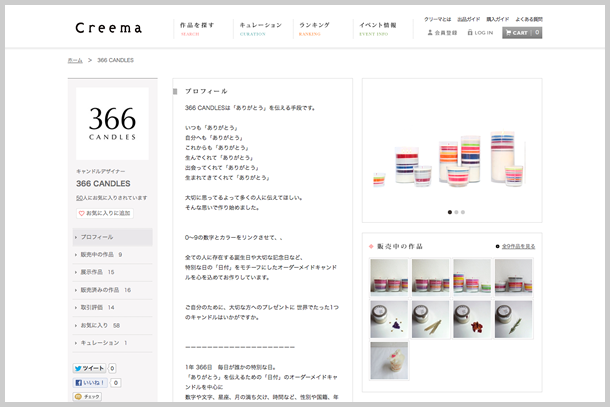Image resolution: width=610 pixels, height=407 pixels.
Task: Click the 会員登録 member registration link
Action: tap(442, 33)
